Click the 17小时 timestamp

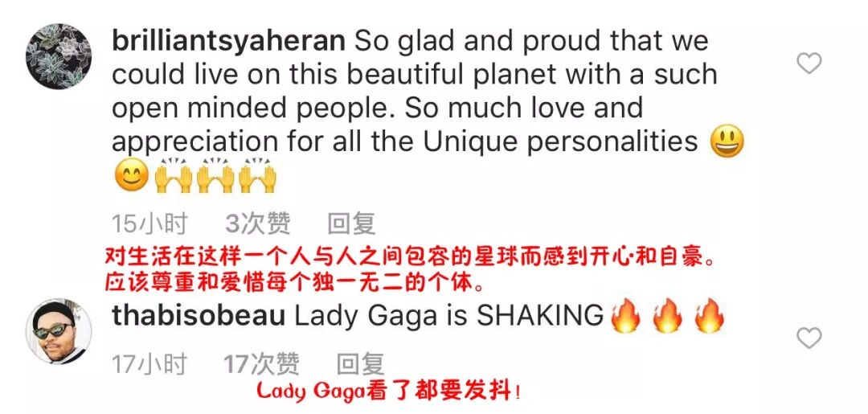[149, 365]
